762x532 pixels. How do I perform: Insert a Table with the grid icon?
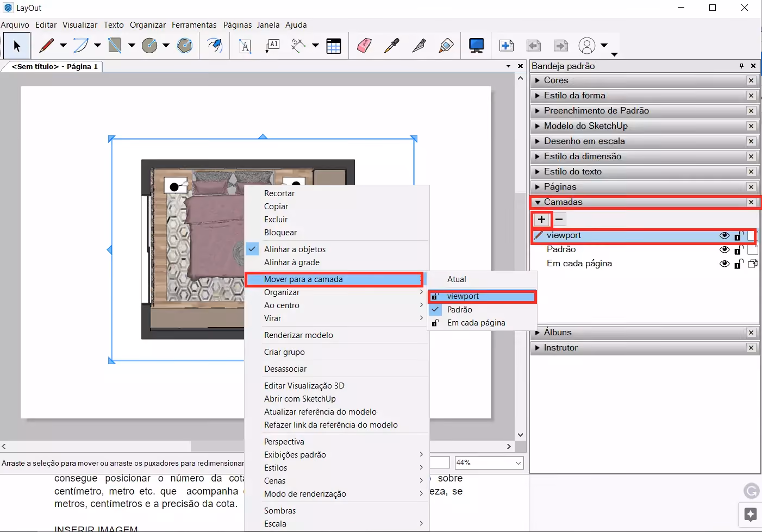pyautogui.click(x=333, y=46)
